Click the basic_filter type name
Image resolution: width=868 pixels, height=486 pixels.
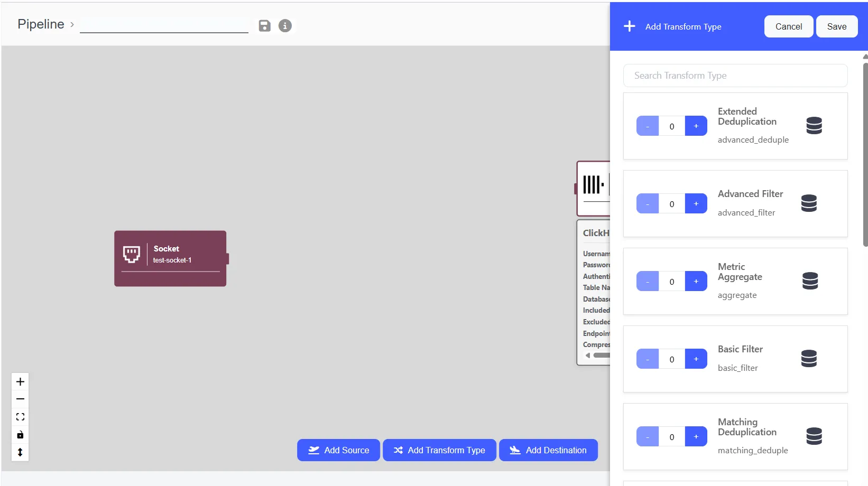(737, 368)
